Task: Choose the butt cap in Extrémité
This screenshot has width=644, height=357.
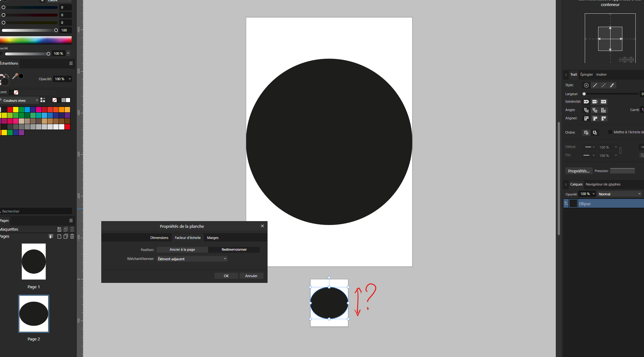Action: 595,102
